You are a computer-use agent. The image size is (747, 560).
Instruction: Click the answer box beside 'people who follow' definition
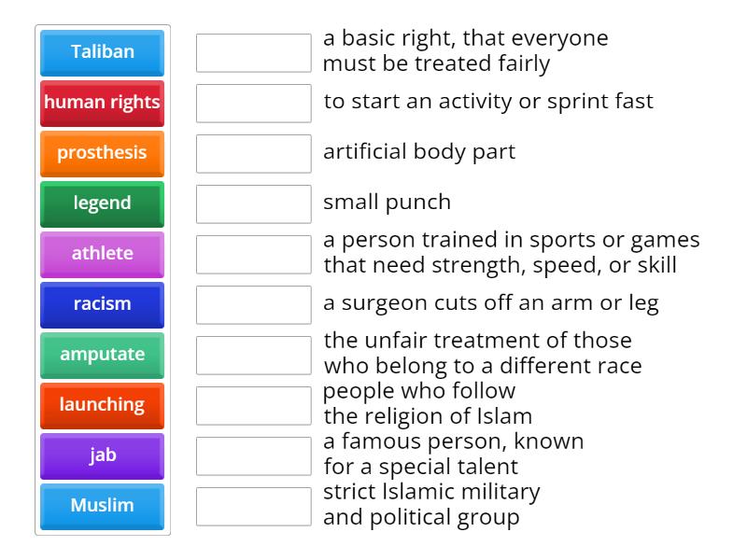pyautogui.click(x=253, y=405)
